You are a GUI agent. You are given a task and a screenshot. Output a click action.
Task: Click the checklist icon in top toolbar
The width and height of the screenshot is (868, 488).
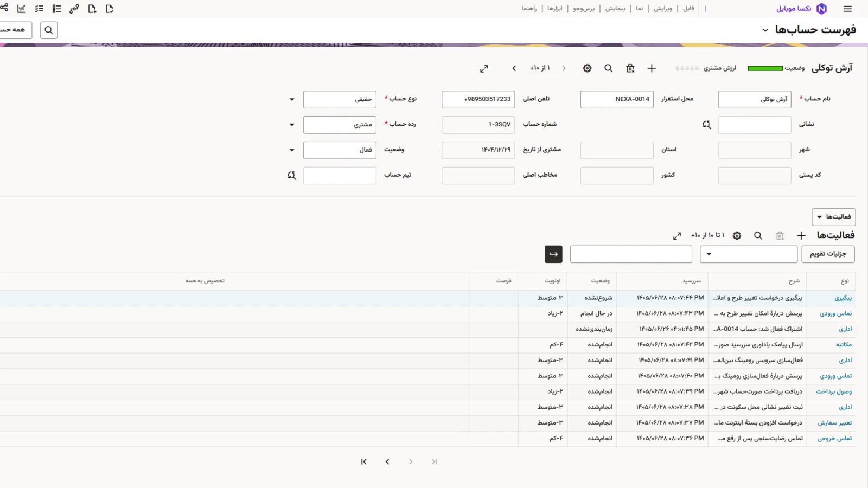(39, 9)
